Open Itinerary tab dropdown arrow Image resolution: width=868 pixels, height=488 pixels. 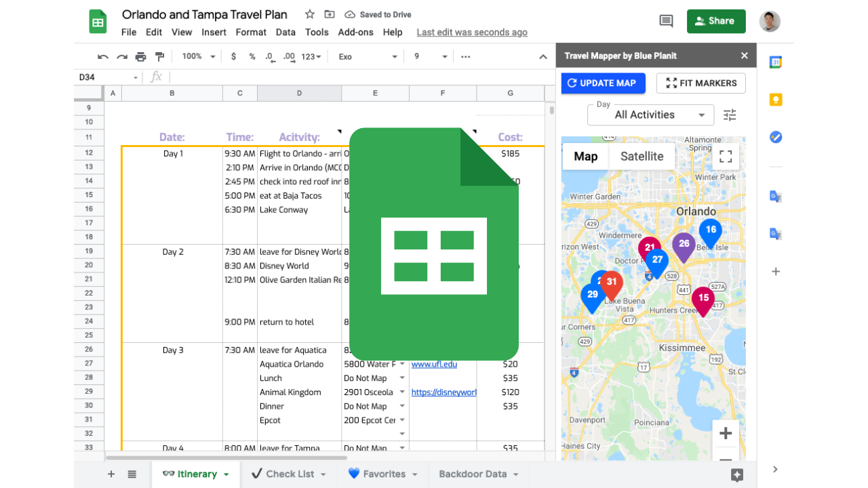point(226,474)
